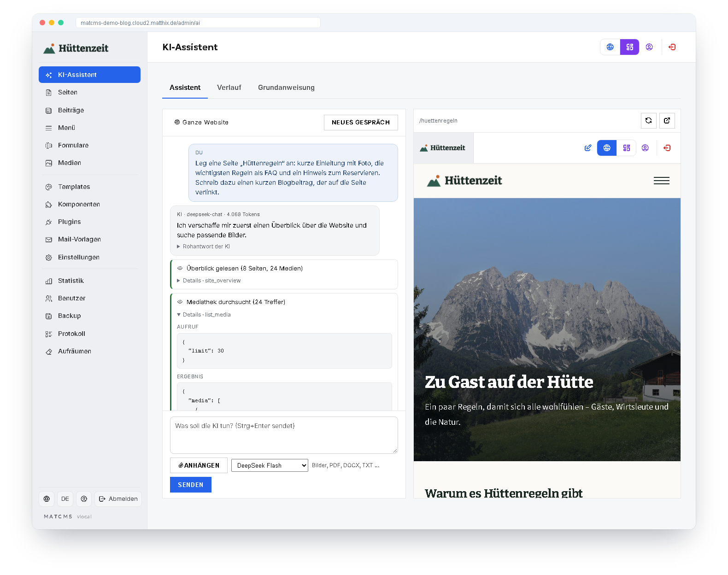
Task: Click the user icon at the sidebar bottom
Action: (x=84, y=499)
